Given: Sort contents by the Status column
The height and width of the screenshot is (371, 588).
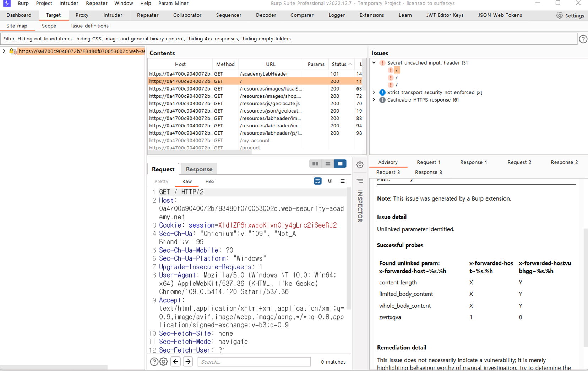Looking at the screenshot, I should [342, 64].
